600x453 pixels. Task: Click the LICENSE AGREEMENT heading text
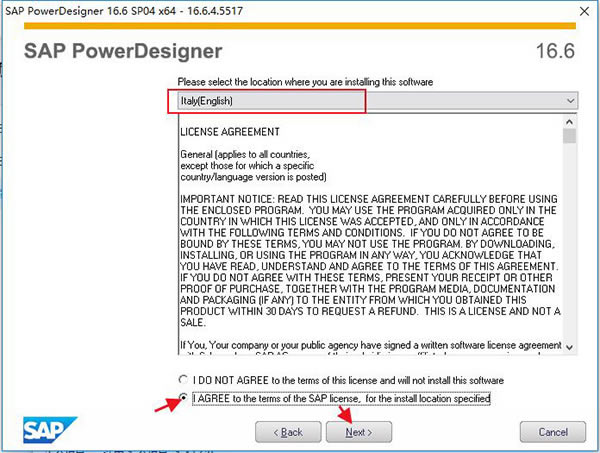(230, 132)
